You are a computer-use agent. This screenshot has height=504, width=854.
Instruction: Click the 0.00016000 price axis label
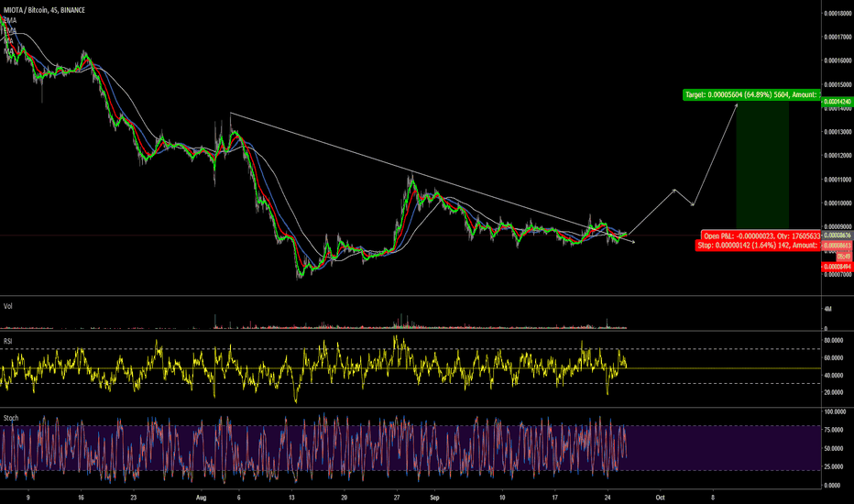tap(838, 60)
